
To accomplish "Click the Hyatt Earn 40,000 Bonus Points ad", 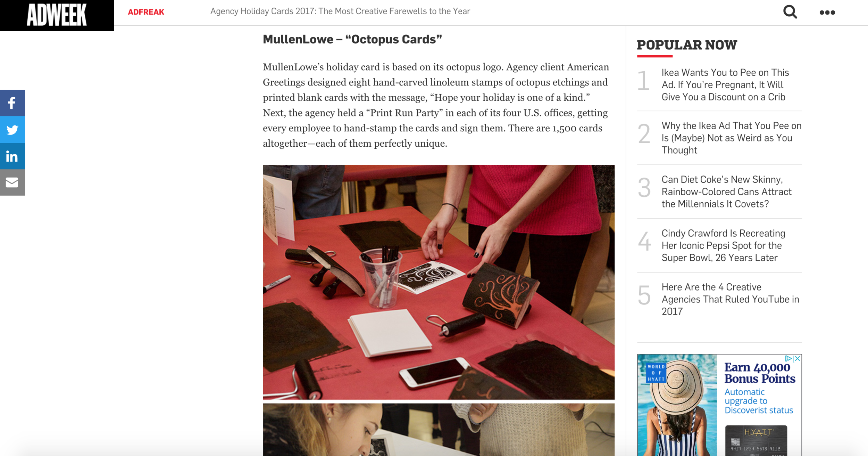I will pos(719,405).
